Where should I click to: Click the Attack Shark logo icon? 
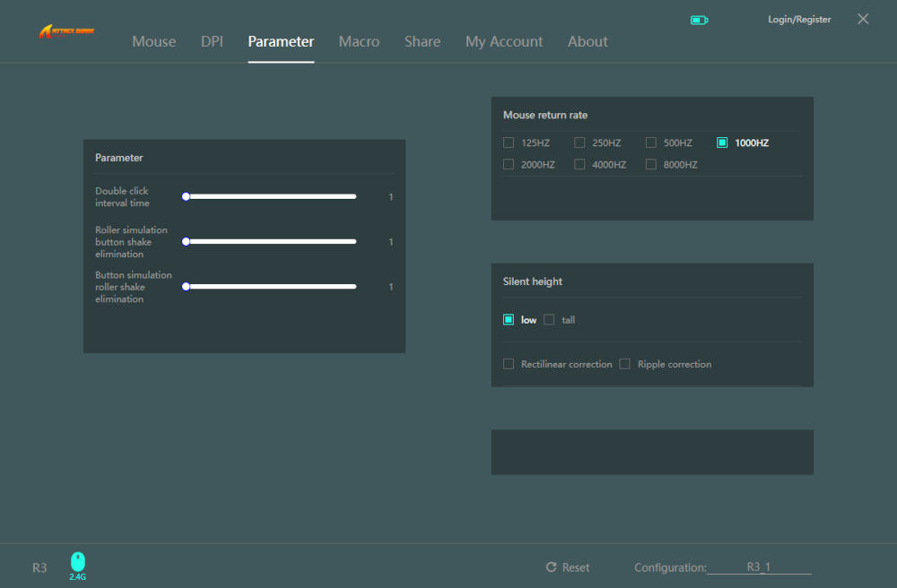(x=66, y=31)
